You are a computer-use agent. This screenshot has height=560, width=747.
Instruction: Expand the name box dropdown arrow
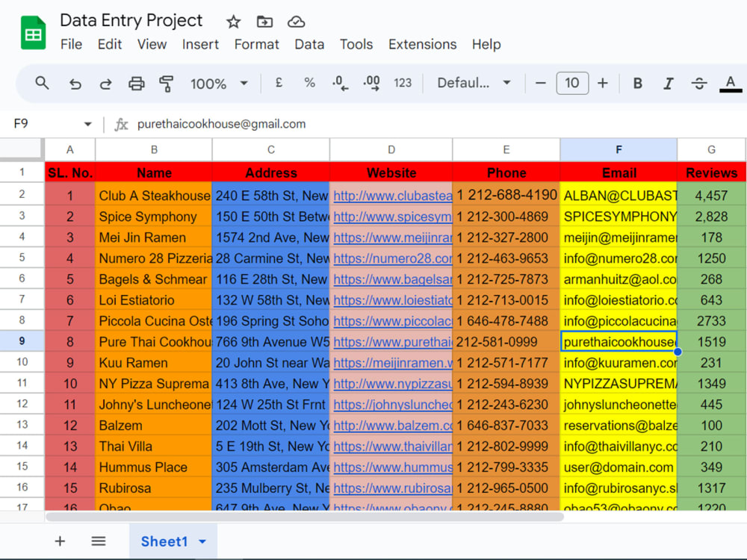pos(87,124)
